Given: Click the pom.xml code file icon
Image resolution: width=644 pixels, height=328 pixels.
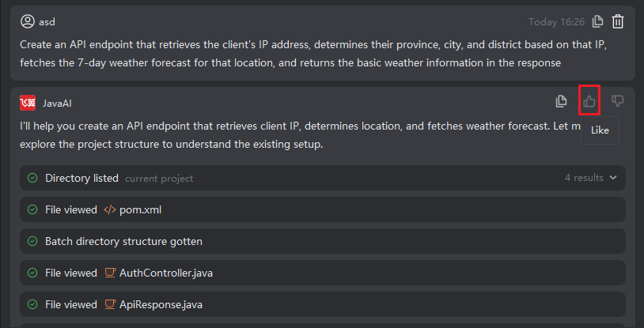Looking at the screenshot, I should 110,209.
